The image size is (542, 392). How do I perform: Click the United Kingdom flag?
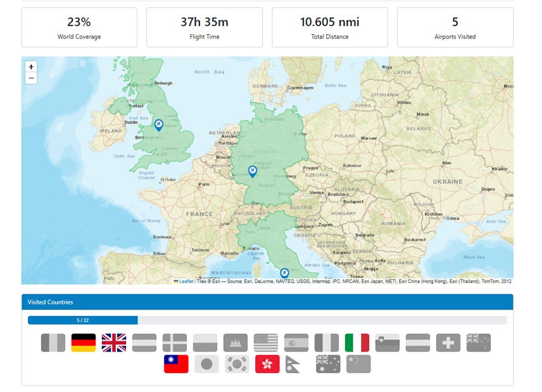[114, 343]
